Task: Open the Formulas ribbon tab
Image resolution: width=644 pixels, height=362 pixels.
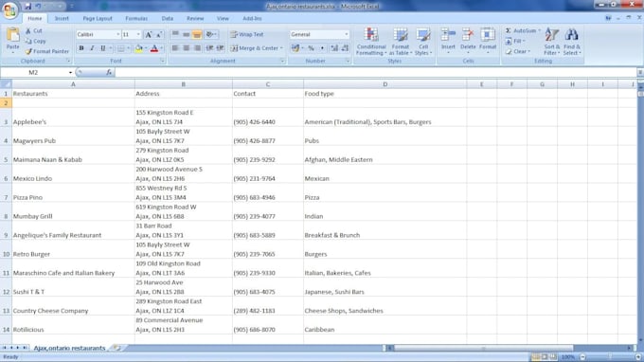Action: pyautogui.click(x=136, y=19)
